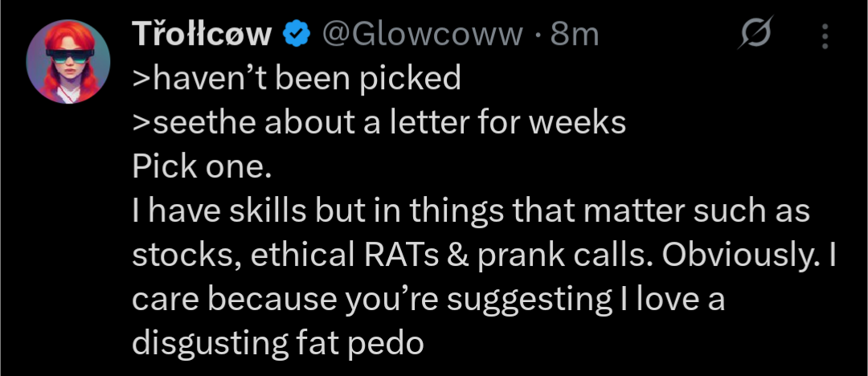Viewport: 868px width, 376px height.
Task: Open the @Glowcoww handle link
Action: [422, 35]
